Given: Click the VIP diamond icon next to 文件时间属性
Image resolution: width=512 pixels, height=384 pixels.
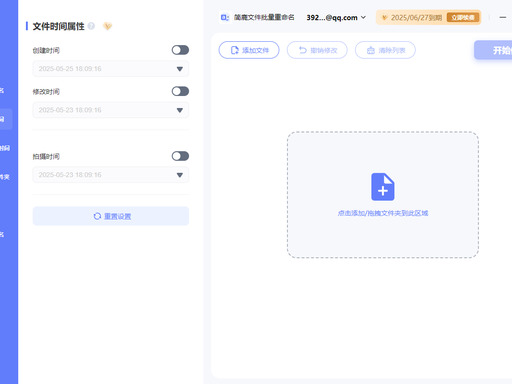Looking at the screenshot, I should pyautogui.click(x=107, y=26).
